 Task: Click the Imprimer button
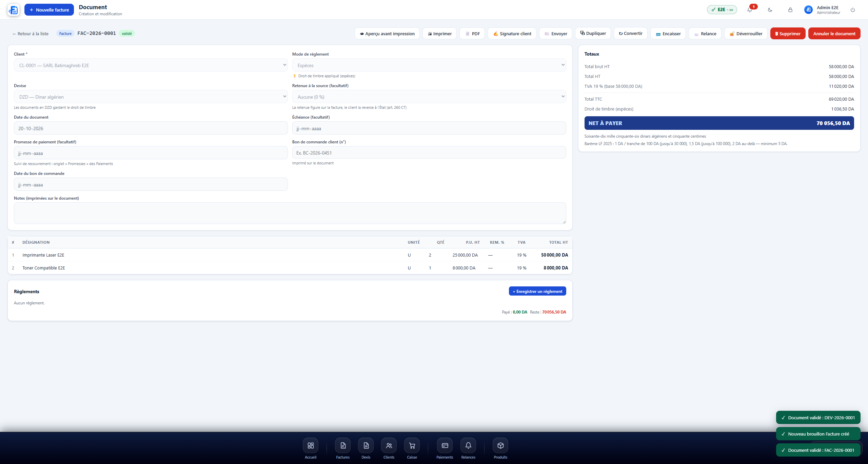[439, 34]
